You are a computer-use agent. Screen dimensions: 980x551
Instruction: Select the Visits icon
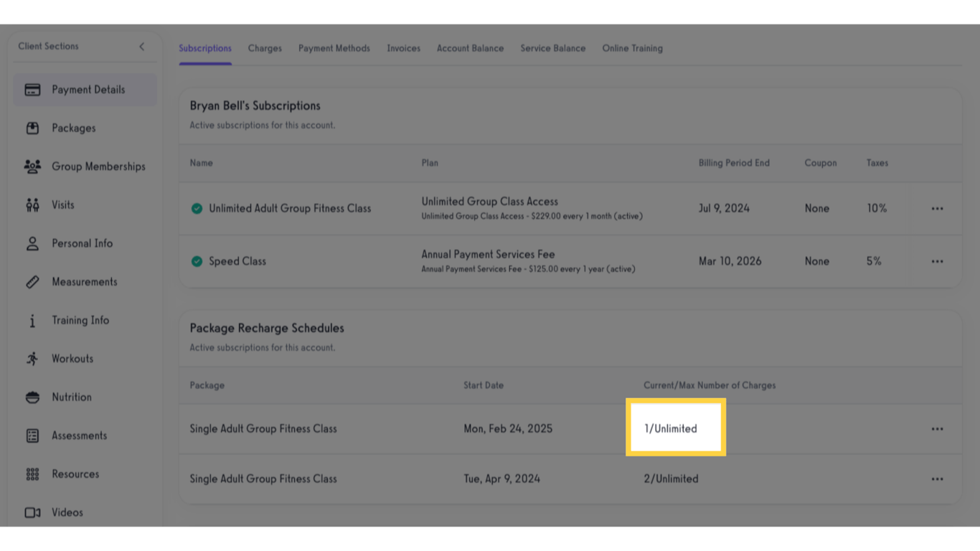[x=34, y=204]
